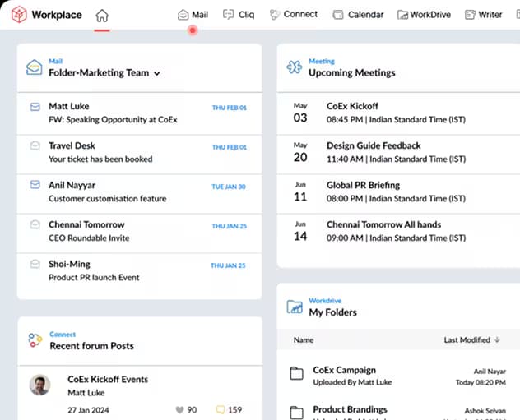Click the Chennai Tomorrow mail envelope icon
The width and height of the screenshot is (520, 420).
click(35, 224)
